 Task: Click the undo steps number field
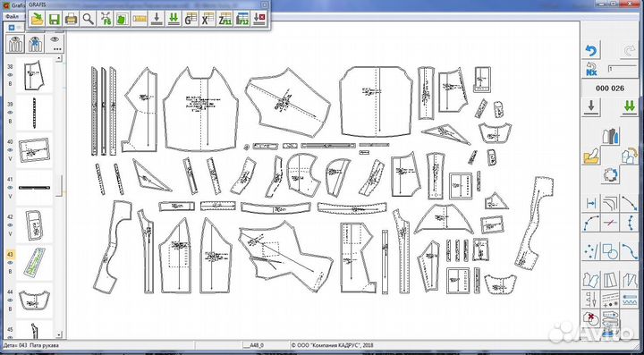coord(623,69)
